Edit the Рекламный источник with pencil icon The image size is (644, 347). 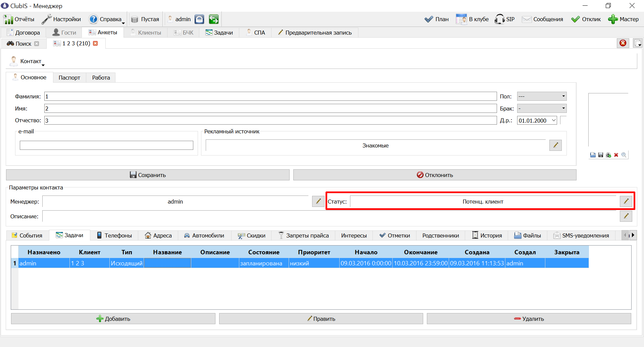pyautogui.click(x=555, y=145)
